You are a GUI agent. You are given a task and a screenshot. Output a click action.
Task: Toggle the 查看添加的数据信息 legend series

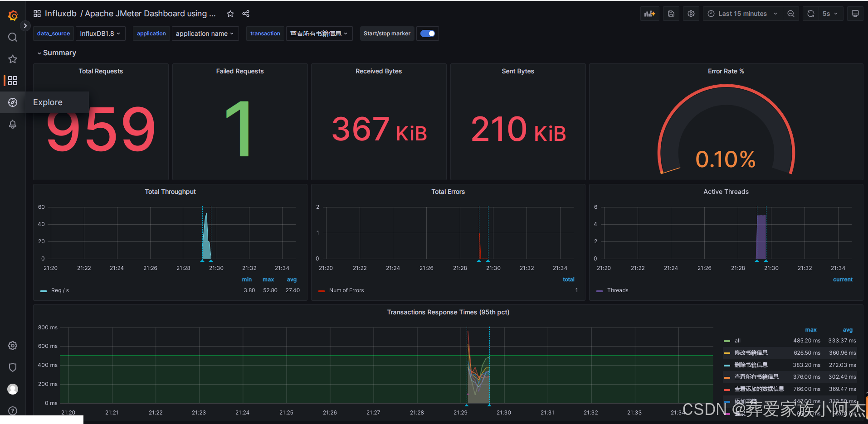tap(759, 389)
